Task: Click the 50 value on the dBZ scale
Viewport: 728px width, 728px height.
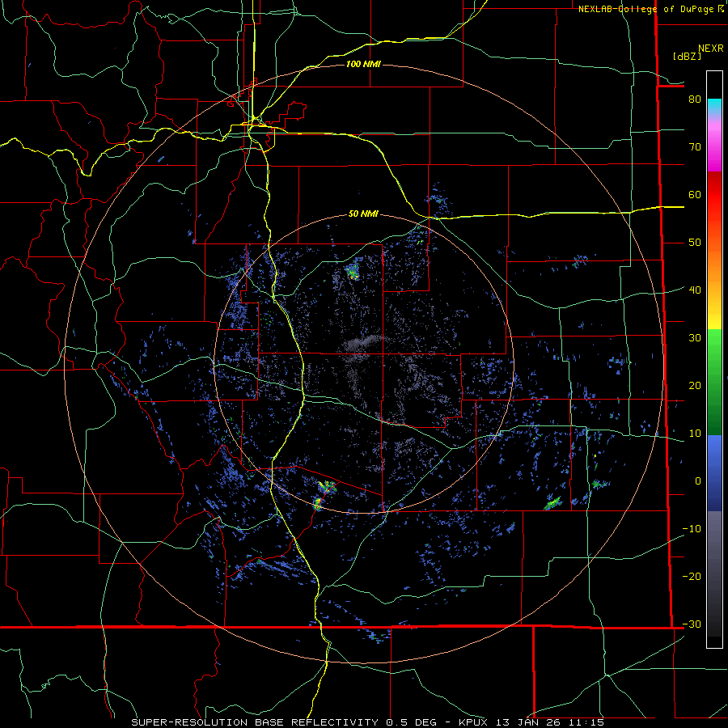Action: [x=695, y=243]
